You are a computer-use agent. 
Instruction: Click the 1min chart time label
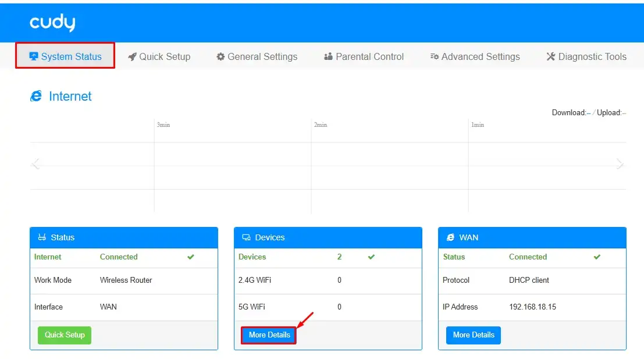click(478, 125)
